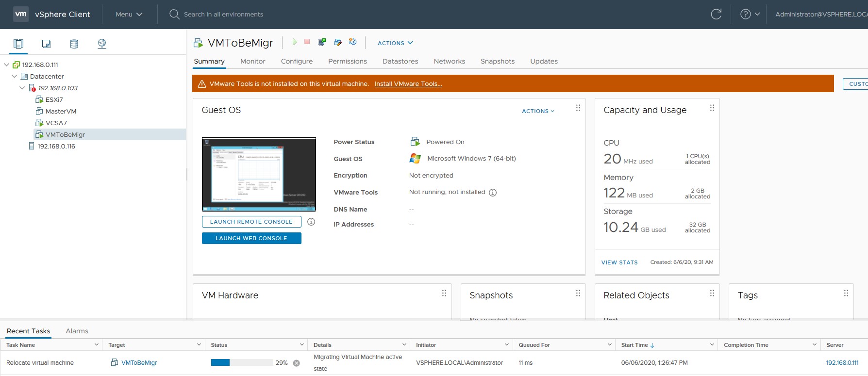Click the Search in all environments field
This screenshot has width=868, height=376.
pos(223,15)
